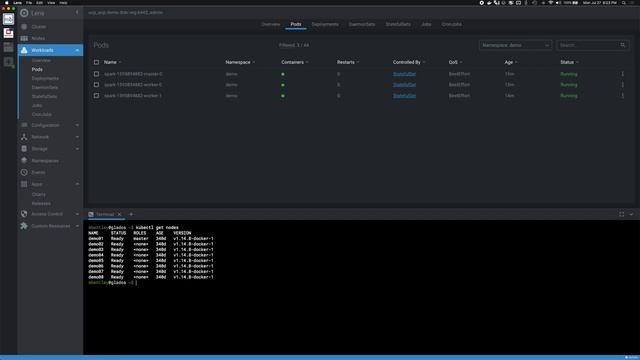Image resolution: width=640 pixels, height=360 pixels.
Task: Collapse the sidebar with the arrow icon
Action: pyautogui.click(x=77, y=13)
